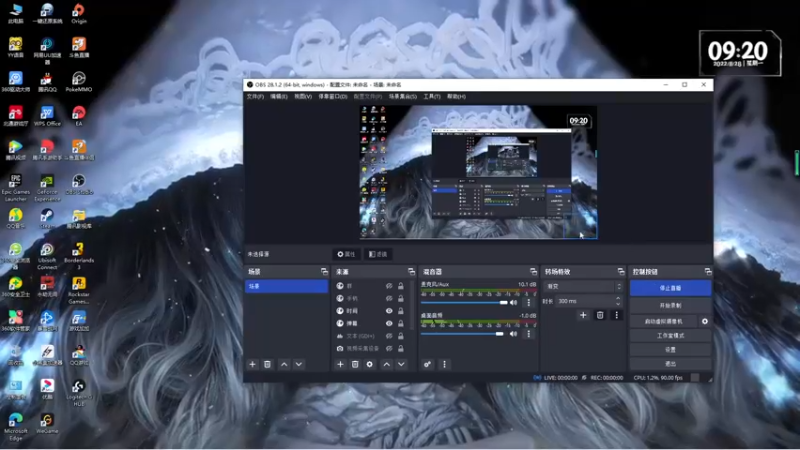Click the 退出 exit button

670,364
